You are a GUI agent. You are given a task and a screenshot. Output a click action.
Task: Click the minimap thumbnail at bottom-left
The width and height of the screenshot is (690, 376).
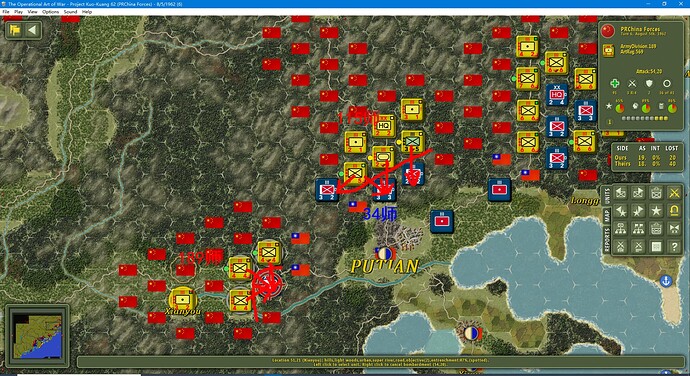pos(37,335)
